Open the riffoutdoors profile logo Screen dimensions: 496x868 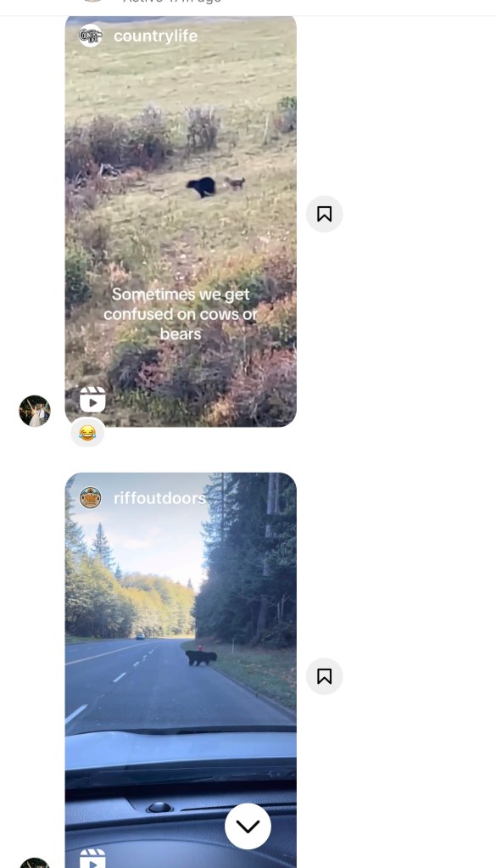(x=90, y=498)
